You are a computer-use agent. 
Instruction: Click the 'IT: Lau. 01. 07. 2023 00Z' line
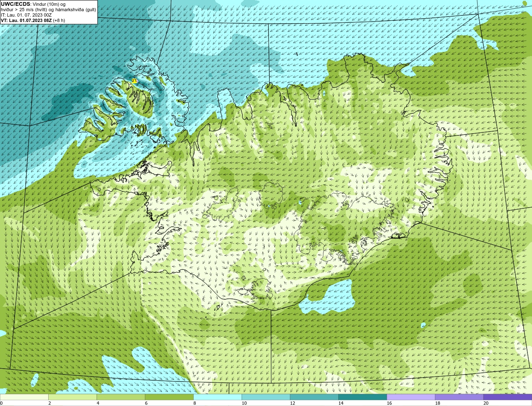26,15
